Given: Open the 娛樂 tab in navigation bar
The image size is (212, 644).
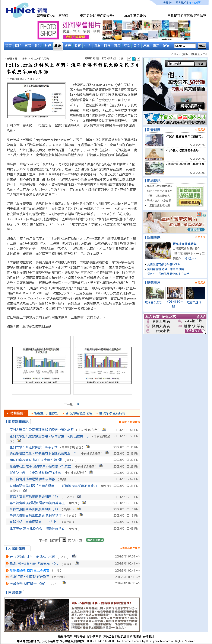Looking at the screenshot, I should point(68,46).
